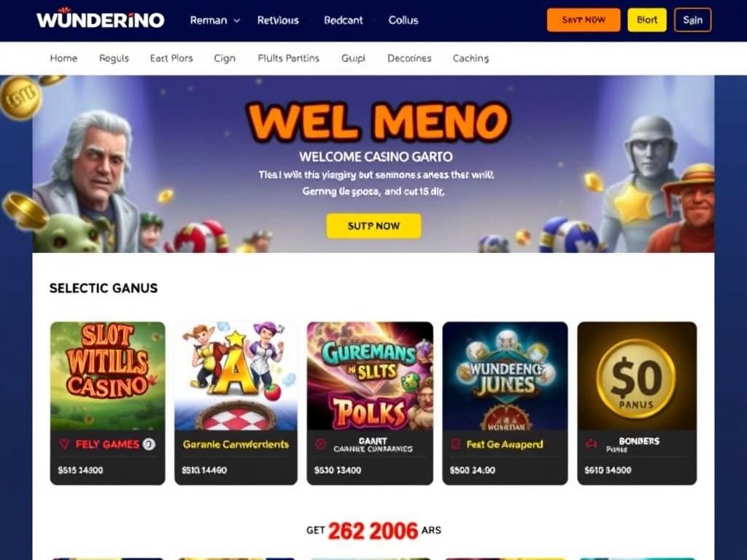Screen dimensions: 747x560
Task: Click the yellow SUTP NOW banner button
Action: point(374,226)
